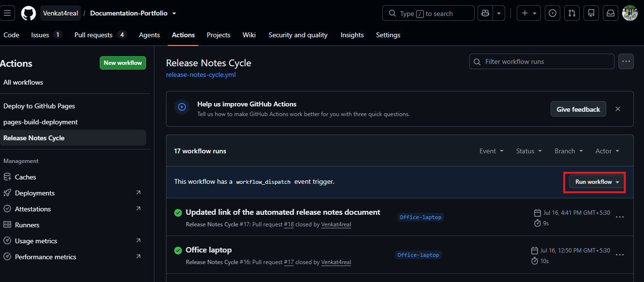Click the Office-laptop branch label on run #16
The height and width of the screenshot is (282, 644).
[419, 255]
